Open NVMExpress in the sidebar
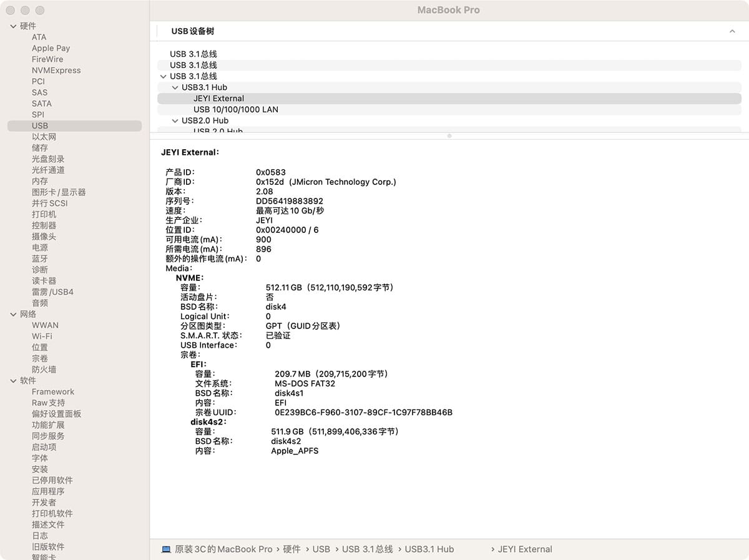Viewport: 749px width, 560px height. tap(56, 71)
